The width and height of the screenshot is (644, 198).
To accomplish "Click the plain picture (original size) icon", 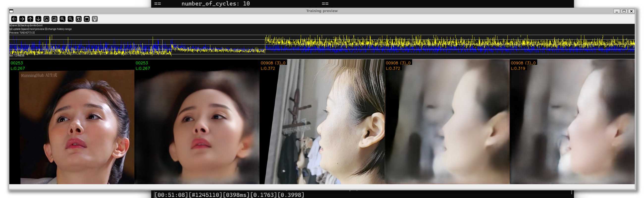I will [47, 19].
